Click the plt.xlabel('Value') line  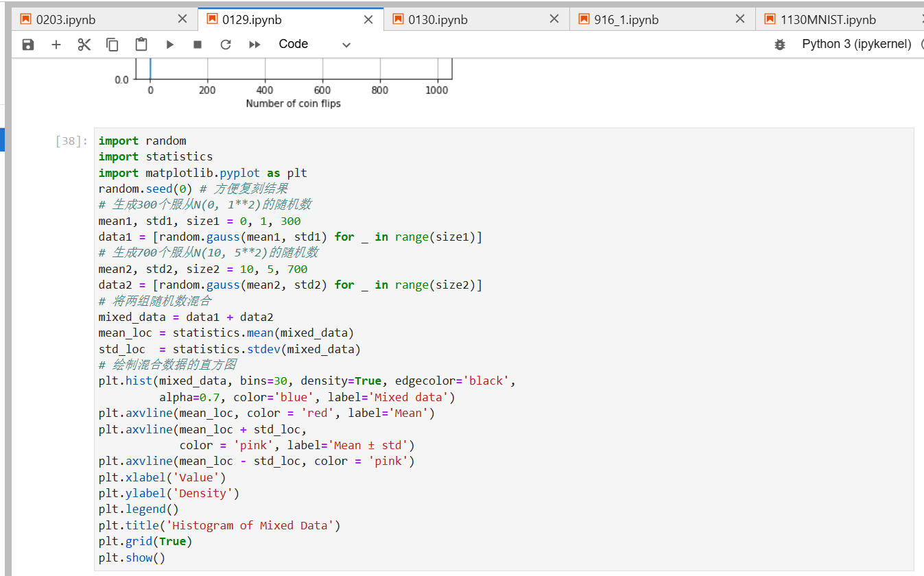coord(162,477)
